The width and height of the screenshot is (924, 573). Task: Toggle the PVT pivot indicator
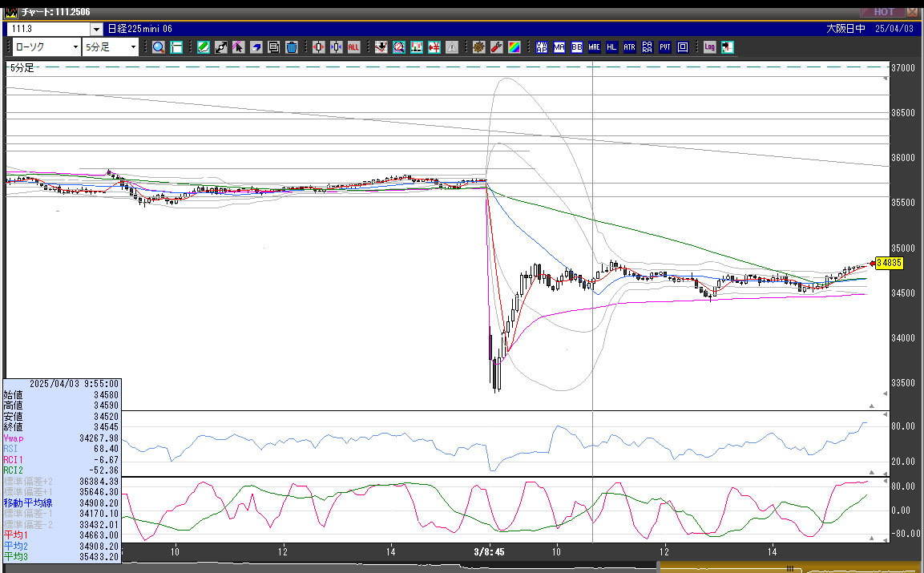pos(664,47)
